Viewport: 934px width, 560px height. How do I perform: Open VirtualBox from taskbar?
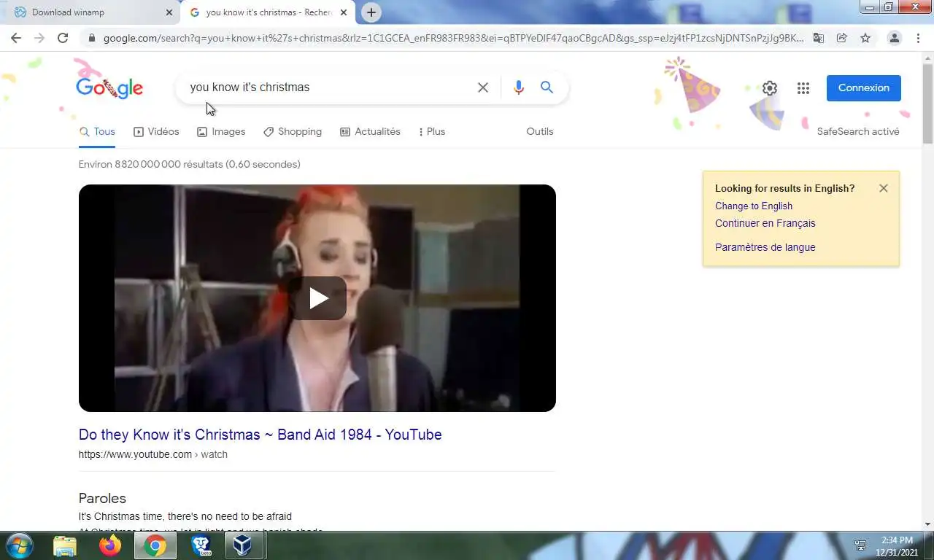point(242,545)
